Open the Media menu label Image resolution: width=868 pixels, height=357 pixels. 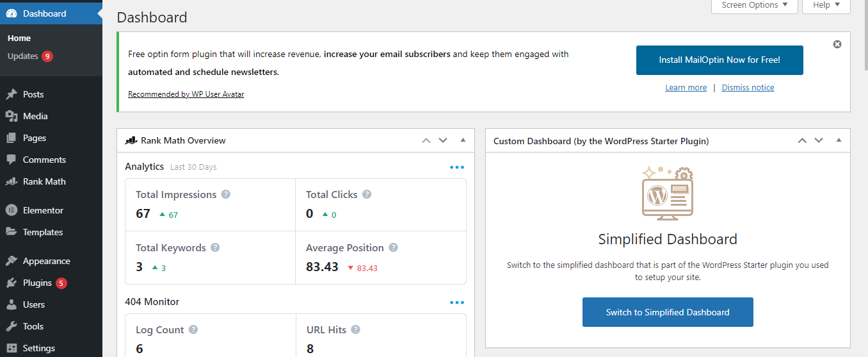click(x=35, y=116)
